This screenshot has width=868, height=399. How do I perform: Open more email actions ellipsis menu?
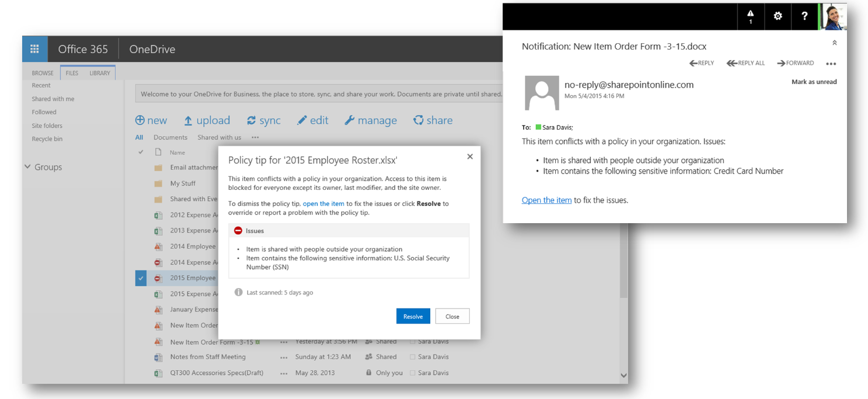click(831, 64)
